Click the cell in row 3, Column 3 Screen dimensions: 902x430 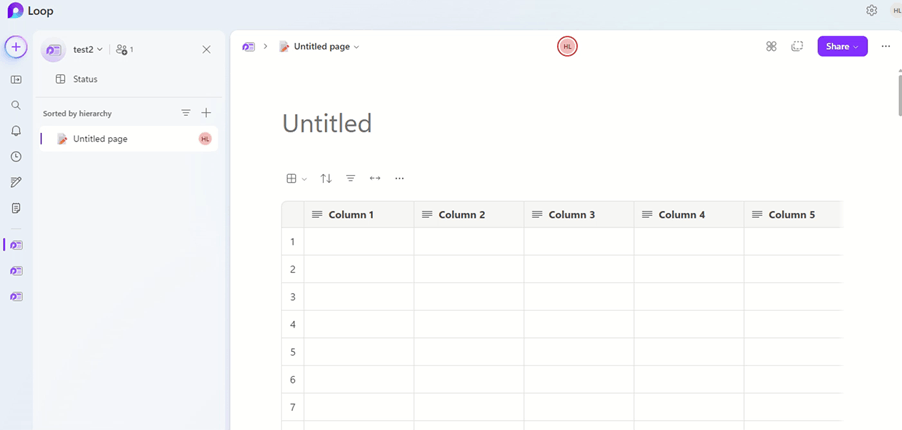pyautogui.click(x=579, y=297)
